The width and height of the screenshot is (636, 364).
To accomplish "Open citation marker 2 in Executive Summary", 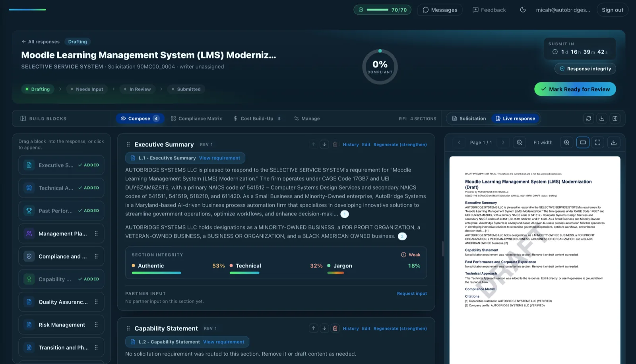I will click(x=402, y=236).
